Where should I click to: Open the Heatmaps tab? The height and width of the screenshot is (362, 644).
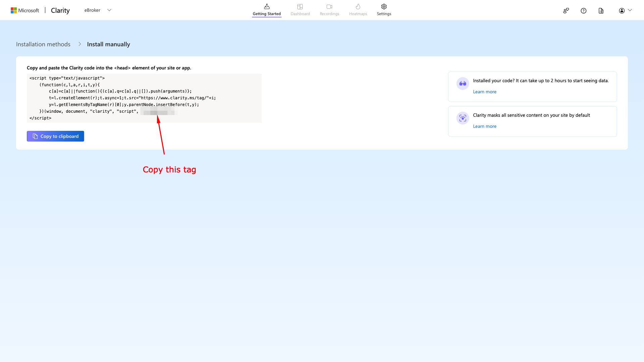358,10
